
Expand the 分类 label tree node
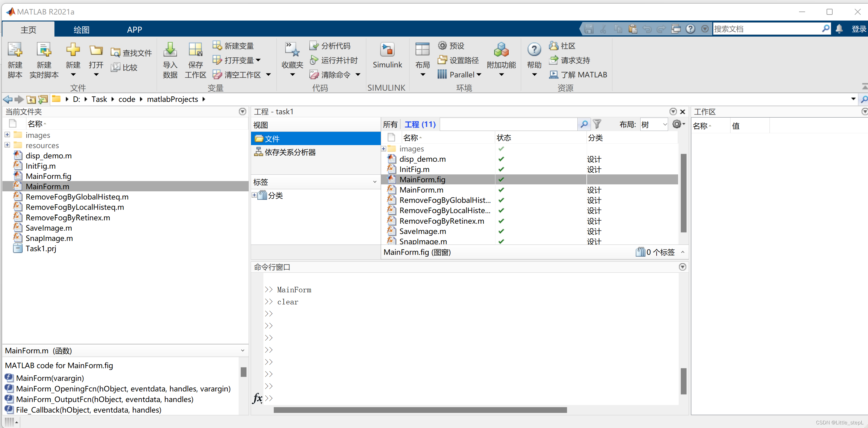(x=254, y=195)
